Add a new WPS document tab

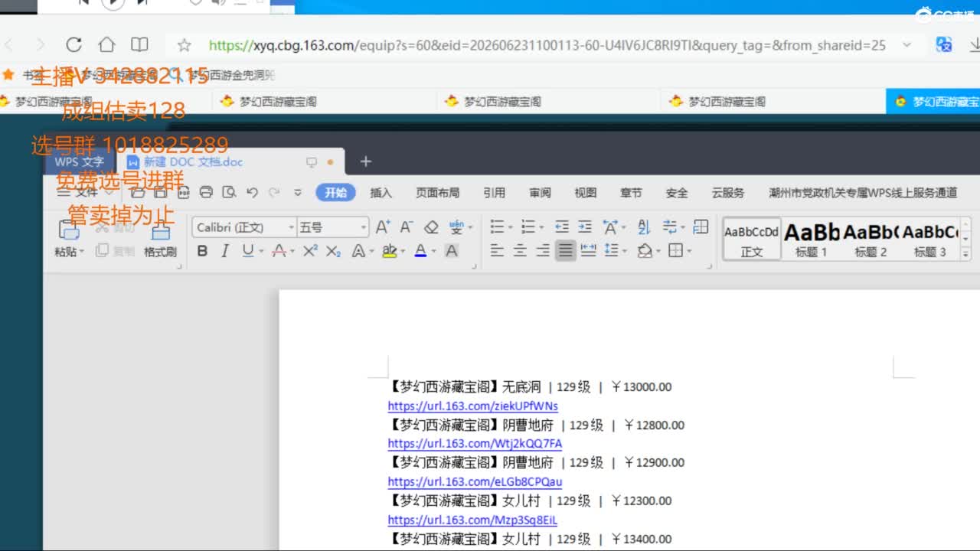[365, 161]
